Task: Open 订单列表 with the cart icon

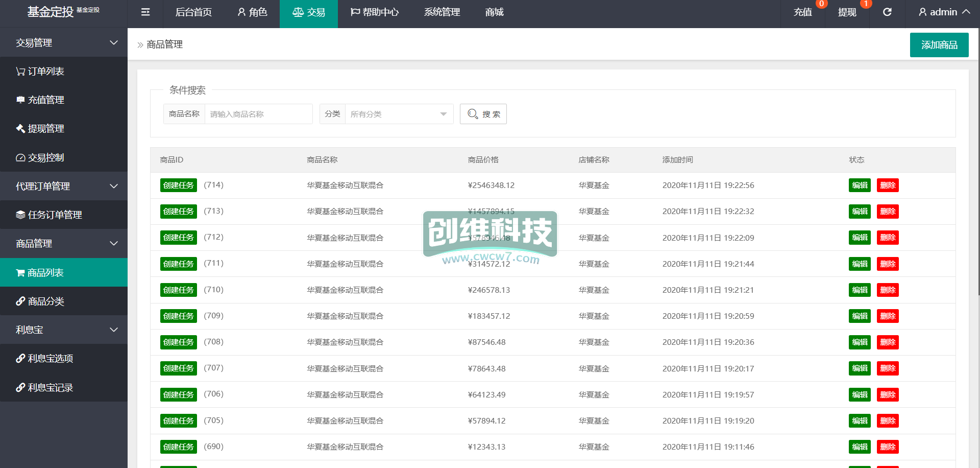Action: [x=40, y=72]
